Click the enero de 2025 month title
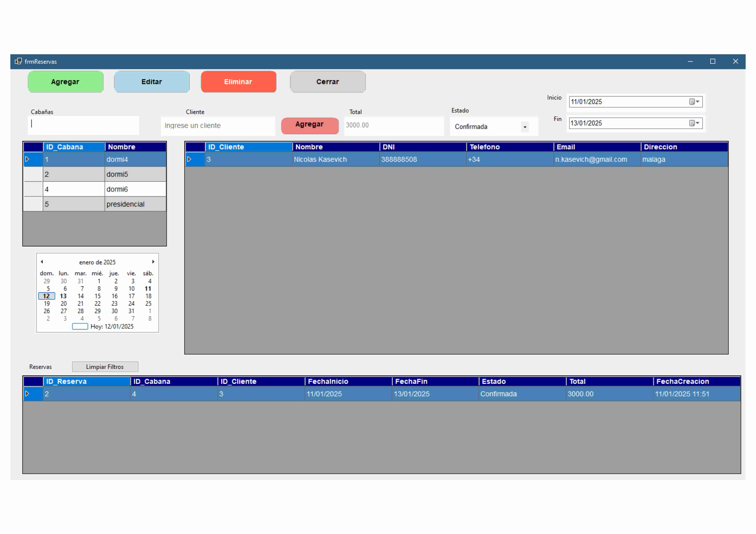The height and width of the screenshot is (534, 756). [97, 262]
